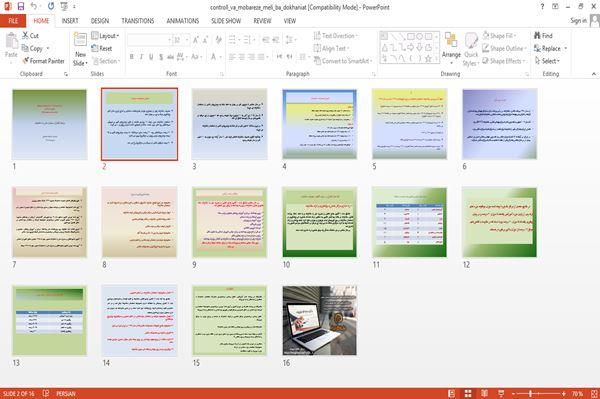Click the Start From Beginning slideshow icon
The width and height of the screenshot is (600, 399).
[64, 6]
